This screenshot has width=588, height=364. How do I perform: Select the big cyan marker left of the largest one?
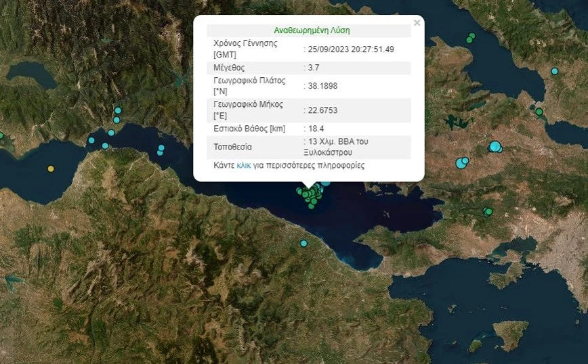coord(462,162)
